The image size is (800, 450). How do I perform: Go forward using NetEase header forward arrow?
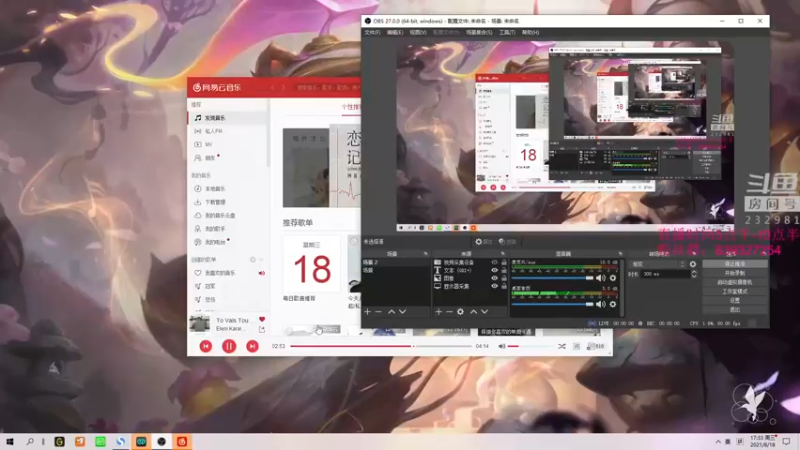283,87
